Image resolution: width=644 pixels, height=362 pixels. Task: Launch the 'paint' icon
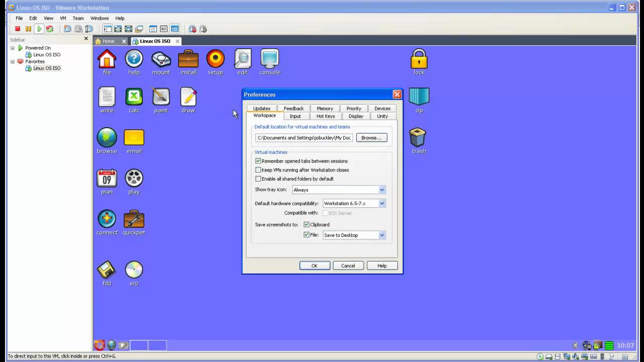(161, 101)
